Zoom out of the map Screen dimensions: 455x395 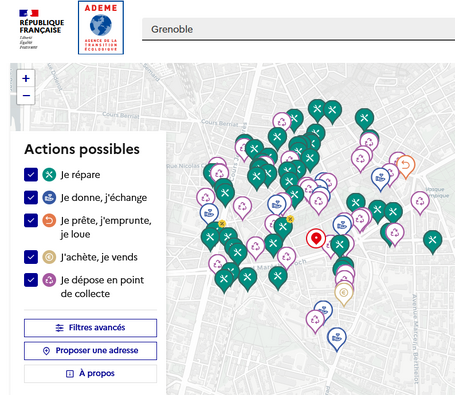[x=26, y=96]
